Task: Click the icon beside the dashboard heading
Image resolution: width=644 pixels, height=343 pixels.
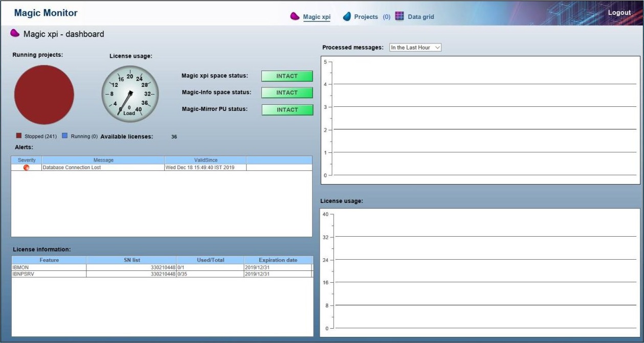Action: [15, 34]
